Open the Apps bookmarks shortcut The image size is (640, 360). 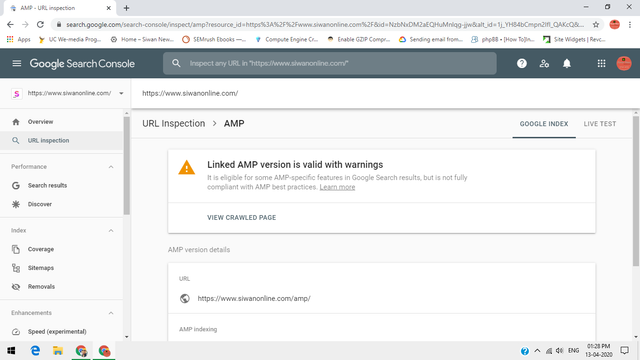click(x=19, y=39)
